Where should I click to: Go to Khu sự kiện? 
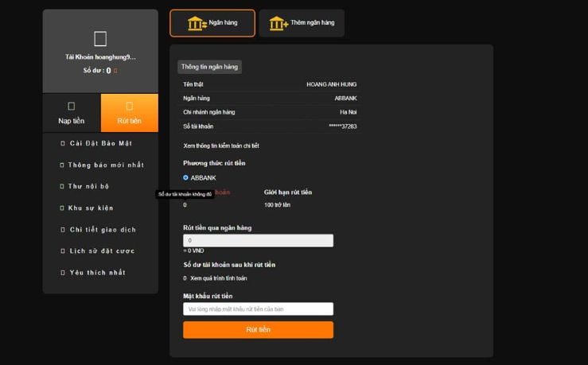91,208
